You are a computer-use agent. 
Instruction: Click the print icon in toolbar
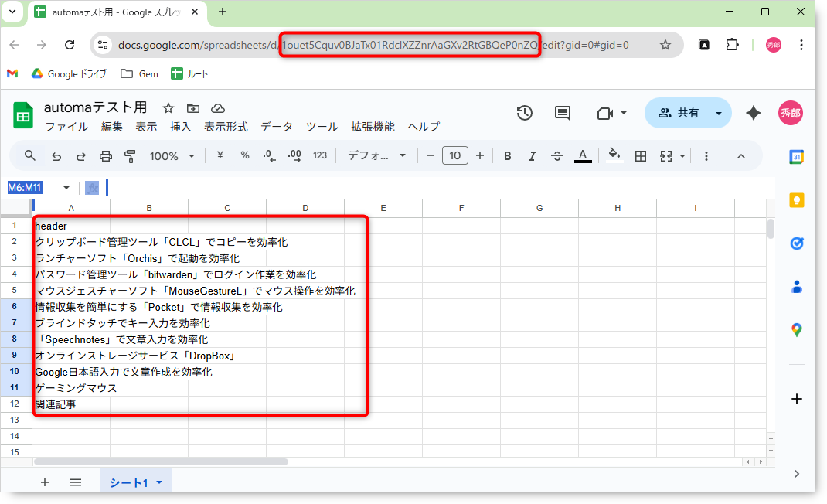point(106,156)
